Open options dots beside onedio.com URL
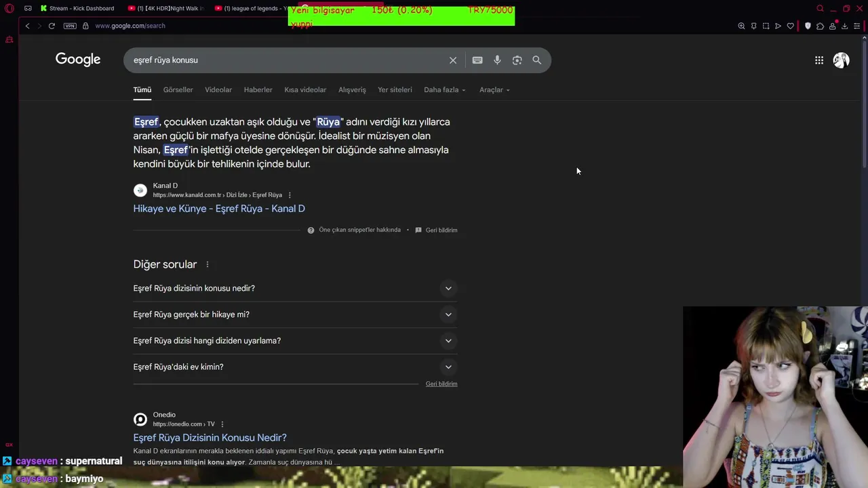The image size is (868, 488). coord(222,424)
